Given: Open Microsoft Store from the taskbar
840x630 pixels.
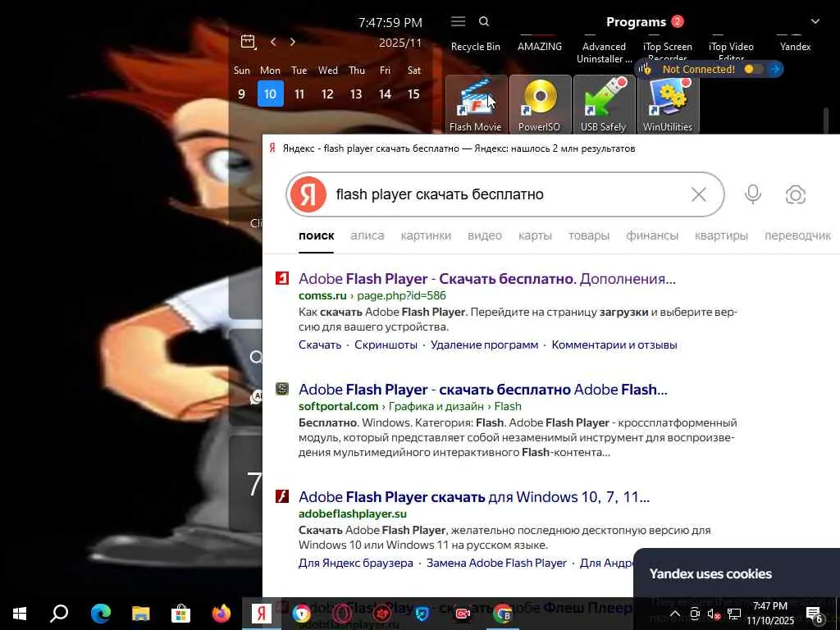Looking at the screenshot, I should pyautogui.click(x=180, y=614).
